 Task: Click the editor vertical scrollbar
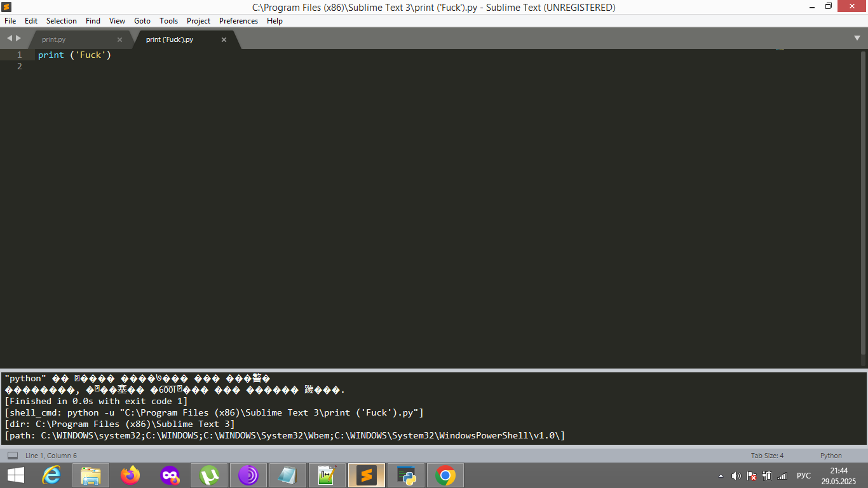pyautogui.click(x=863, y=203)
